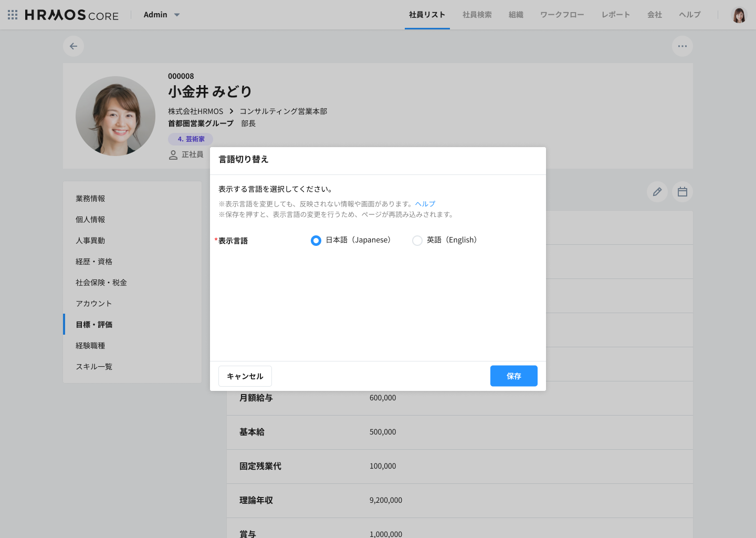Expand the Admin role dropdown
The width and height of the screenshot is (756, 538).
pyautogui.click(x=162, y=15)
